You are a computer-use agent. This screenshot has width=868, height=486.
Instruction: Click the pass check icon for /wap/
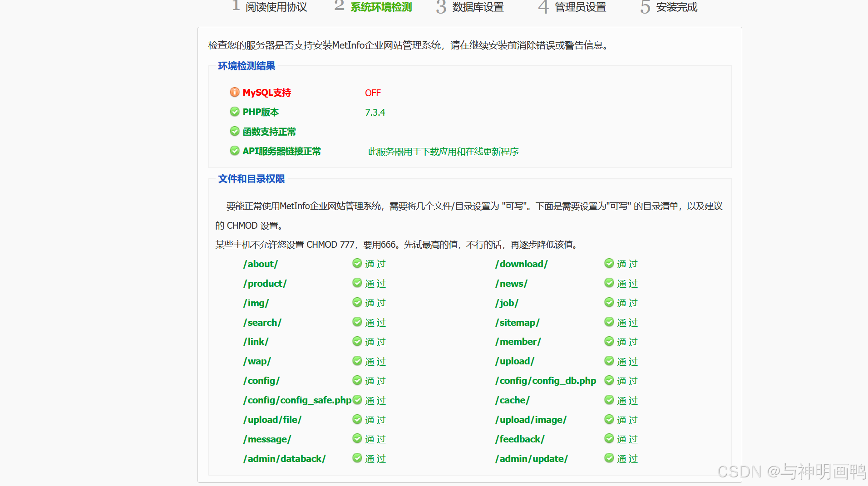click(357, 361)
